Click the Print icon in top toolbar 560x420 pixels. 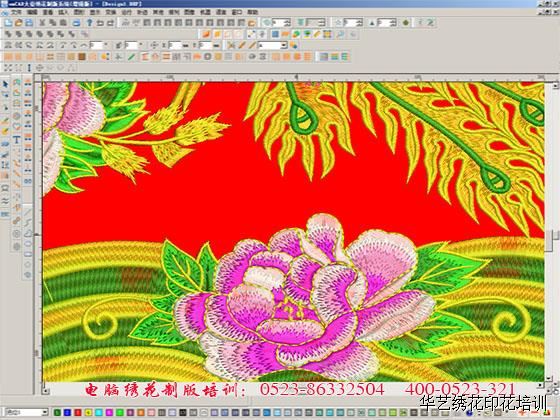(76, 23)
